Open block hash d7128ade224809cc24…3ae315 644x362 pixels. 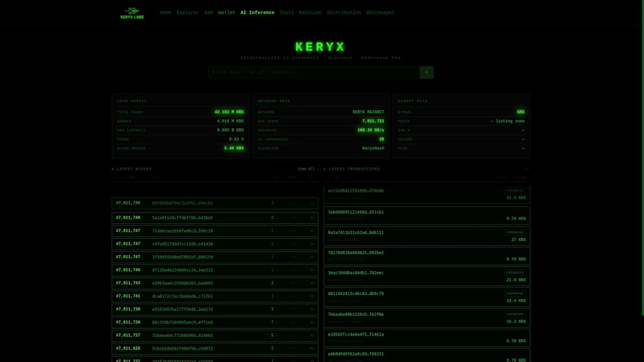(x=182, y=270)
